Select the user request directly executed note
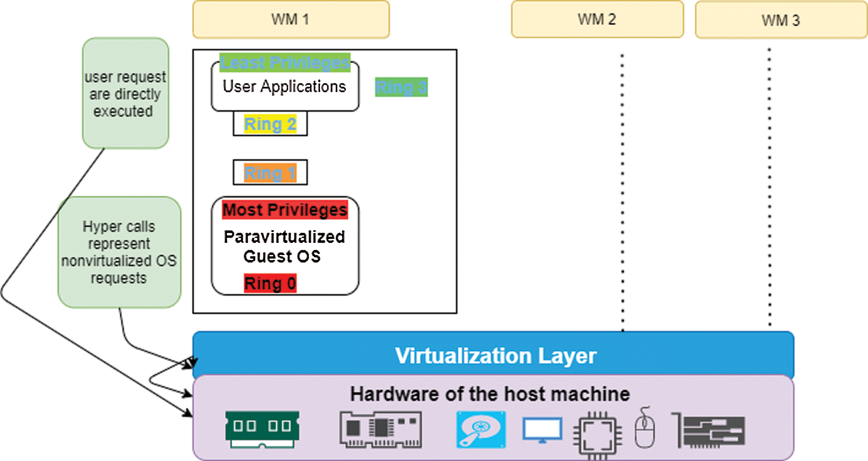 pos(126,93)
